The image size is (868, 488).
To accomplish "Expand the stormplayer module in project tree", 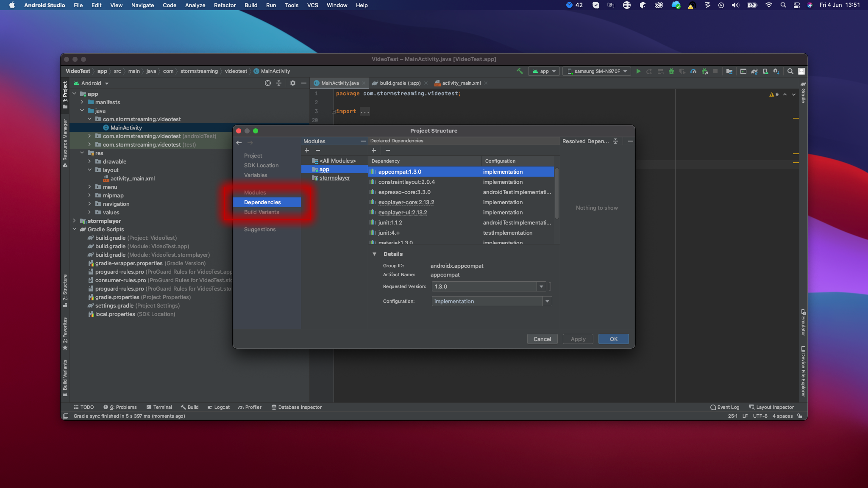I will [x=74, y=221].
